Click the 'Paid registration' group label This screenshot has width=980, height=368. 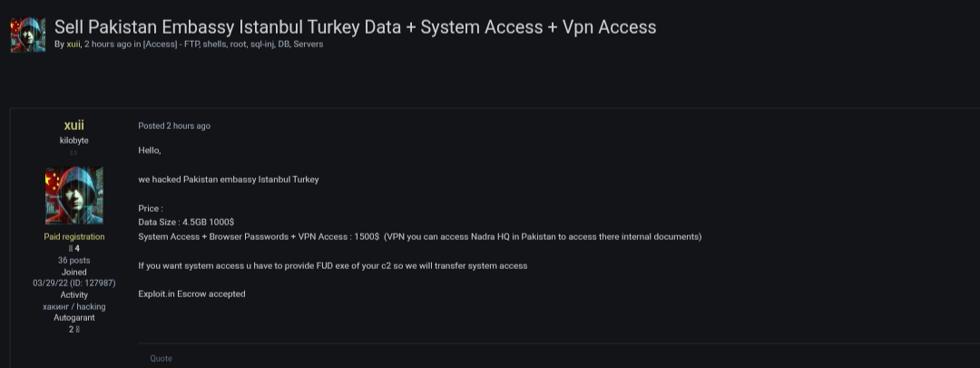coord(74,236)
